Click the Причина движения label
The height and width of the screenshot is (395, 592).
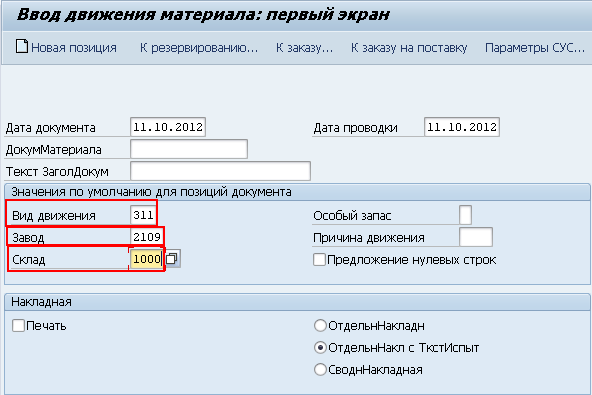[368, 238]
